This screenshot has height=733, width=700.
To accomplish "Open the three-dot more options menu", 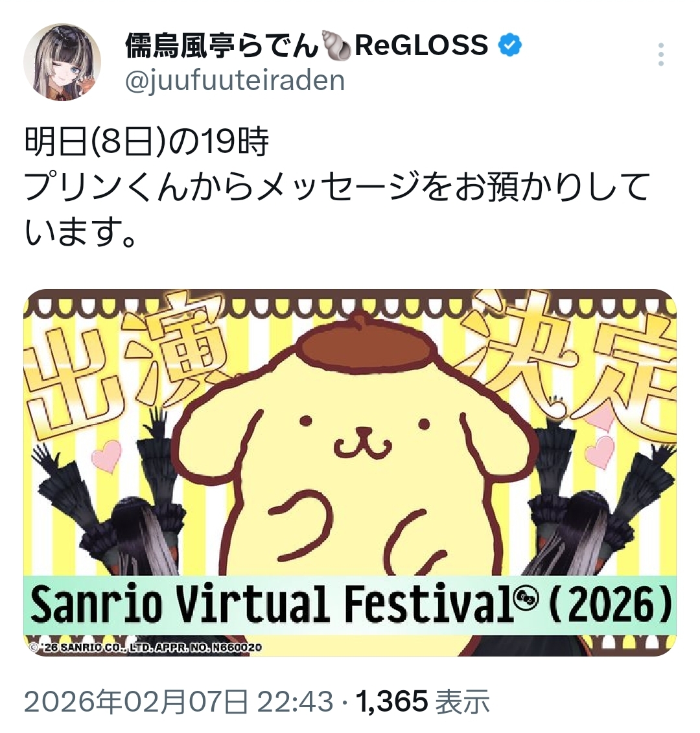I will [x=660, y=54].
